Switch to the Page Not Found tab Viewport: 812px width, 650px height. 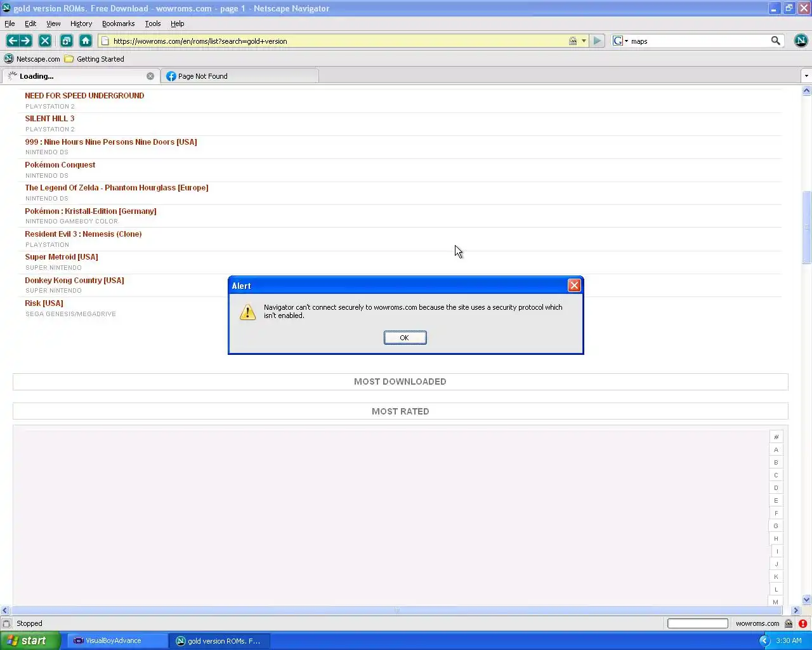pyautogui.click(x=240, y=76)
